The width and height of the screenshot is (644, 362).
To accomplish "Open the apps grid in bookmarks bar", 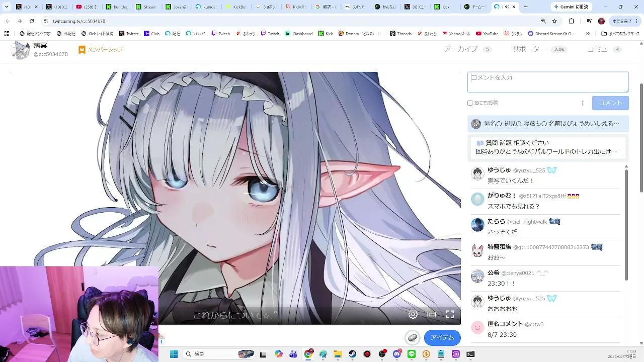I will point(7,34).
